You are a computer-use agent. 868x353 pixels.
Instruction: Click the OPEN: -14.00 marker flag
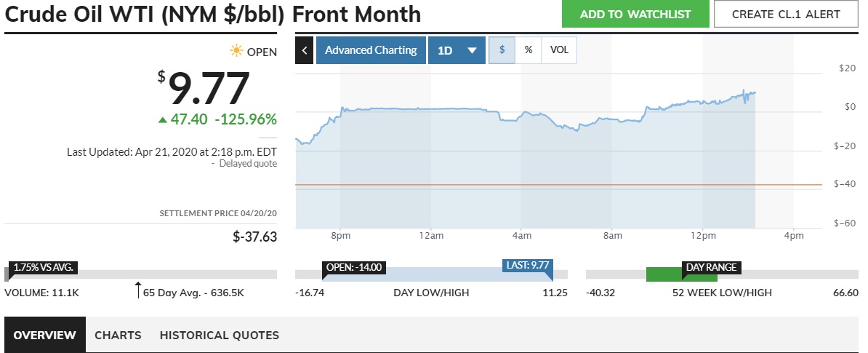click(x=354, y=267)
